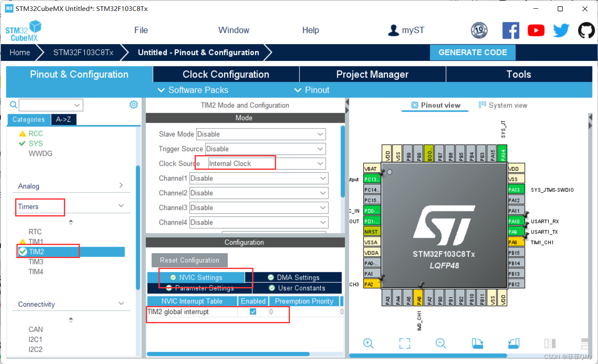Switch to Tools tab
Image resolution: width=598 pixels, height=364 pixels.
[x=519, y=74]
